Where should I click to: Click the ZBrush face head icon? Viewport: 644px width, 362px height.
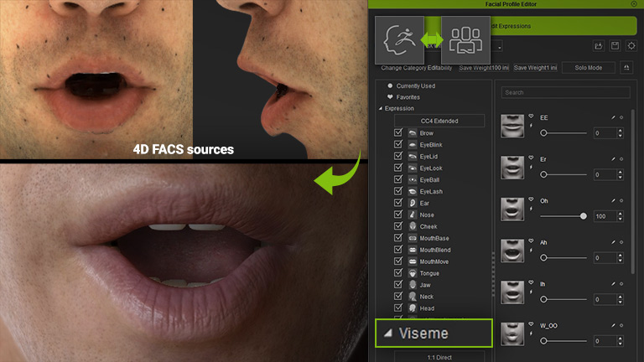pyautogui.click(x=397, y=39)
